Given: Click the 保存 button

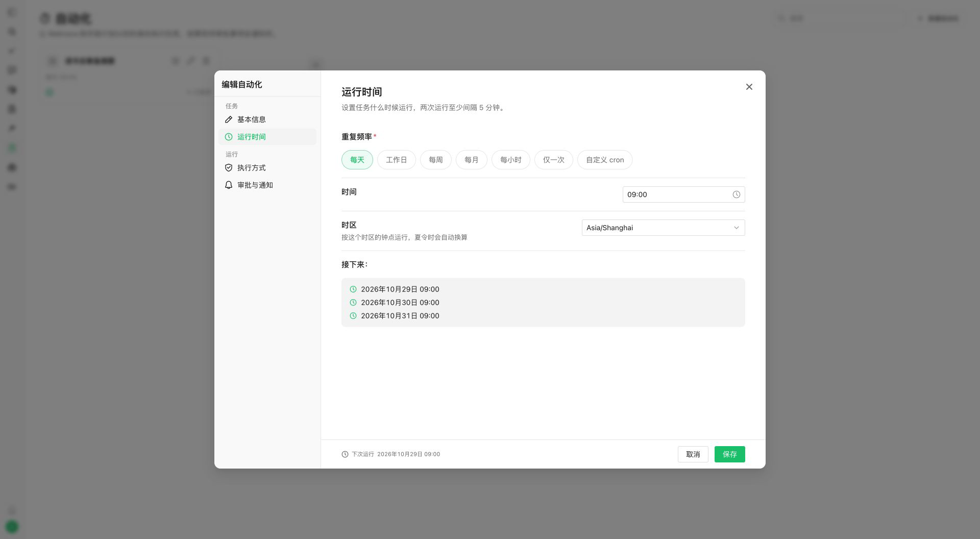Looking at the screenshot, I should [x=730, y=454].
